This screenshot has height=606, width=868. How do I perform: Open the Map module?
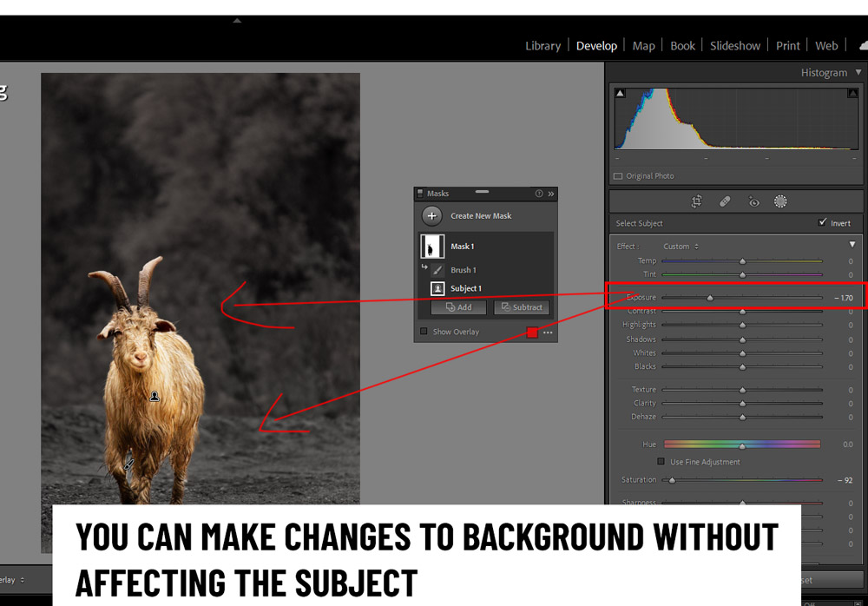(643, 46)
